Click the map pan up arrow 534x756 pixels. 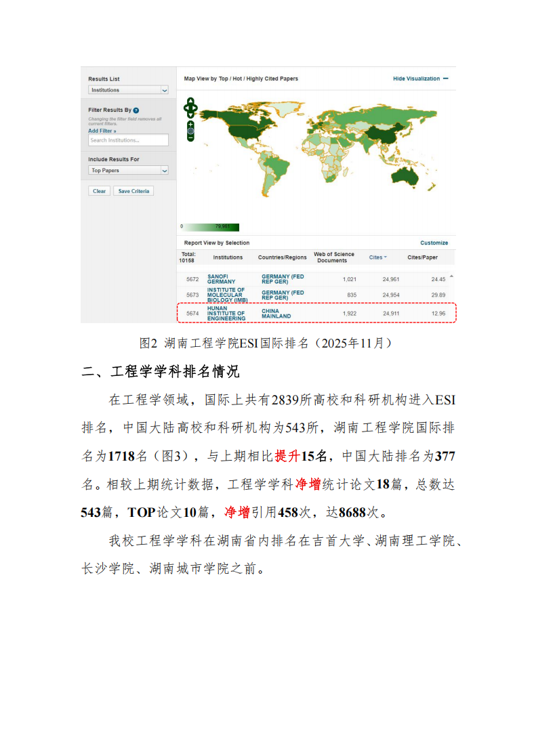pyautogui.click(x=190, y=100)
